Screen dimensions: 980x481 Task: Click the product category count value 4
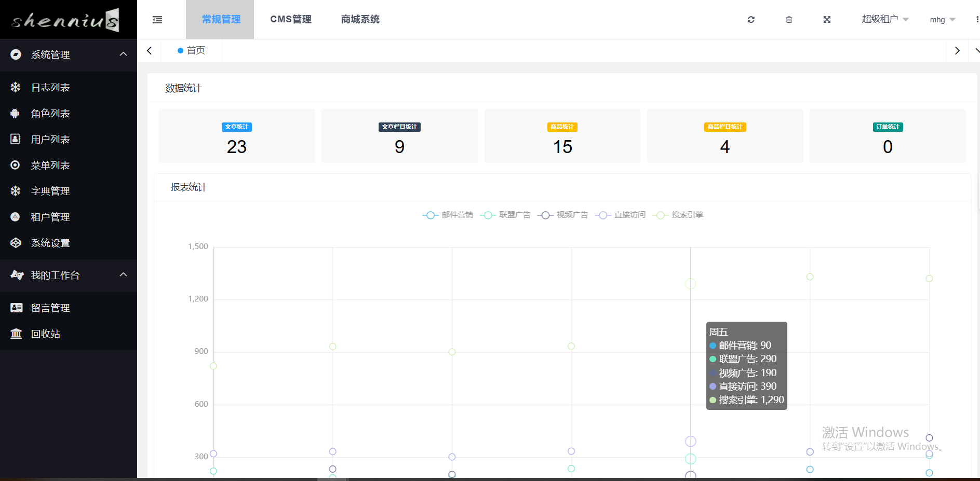[725, 147]
